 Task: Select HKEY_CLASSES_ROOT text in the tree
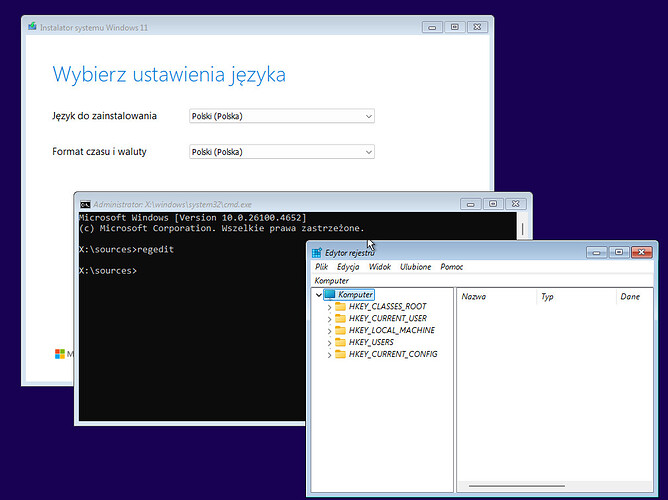click(387, 306)
